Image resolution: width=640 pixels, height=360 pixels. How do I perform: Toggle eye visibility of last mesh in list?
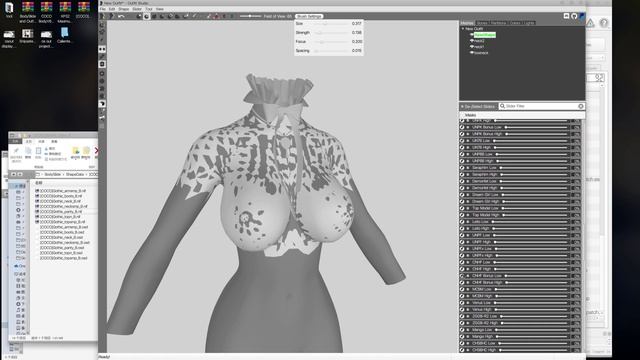(x=471, y=53)
